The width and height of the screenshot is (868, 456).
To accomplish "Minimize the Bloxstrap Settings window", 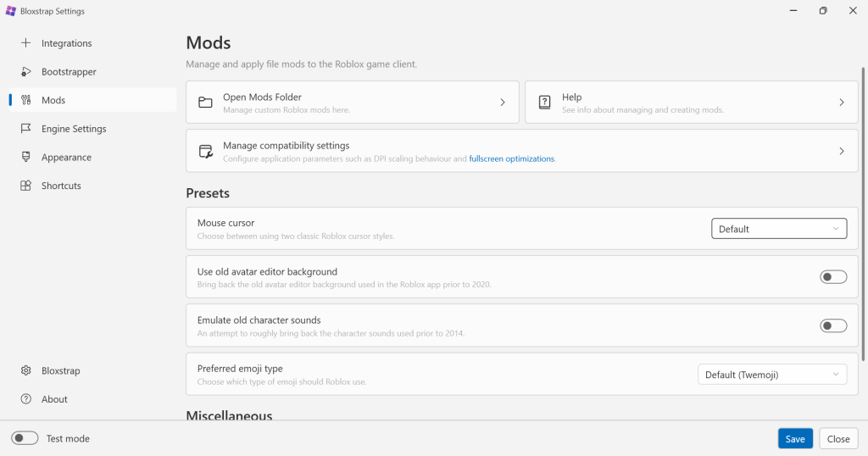I will click(793, 10).
